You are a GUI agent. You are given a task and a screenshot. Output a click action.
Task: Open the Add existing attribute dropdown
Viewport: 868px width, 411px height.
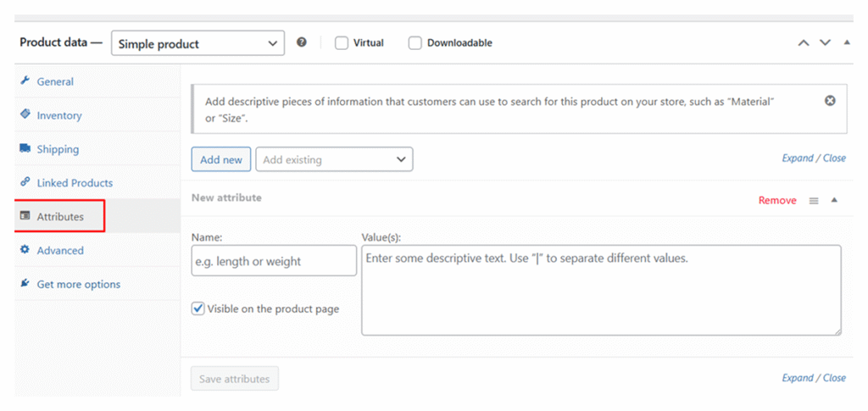click(x=334, y=159)
